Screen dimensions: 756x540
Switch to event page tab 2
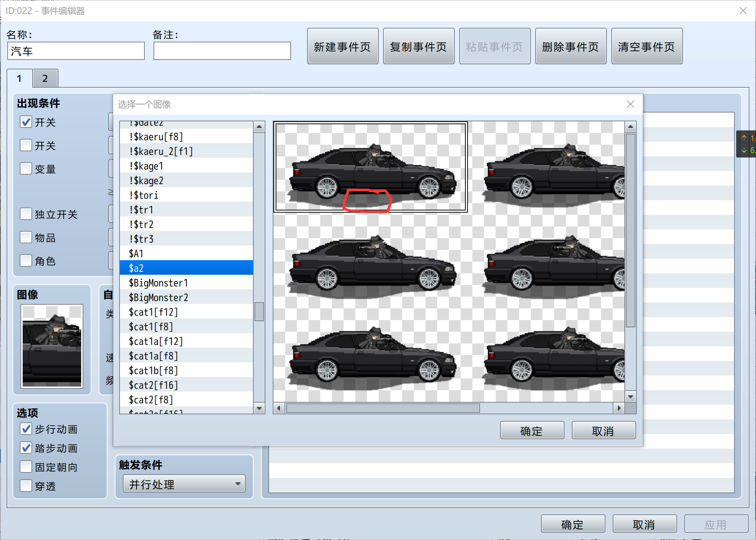click(x=45, y=78)
